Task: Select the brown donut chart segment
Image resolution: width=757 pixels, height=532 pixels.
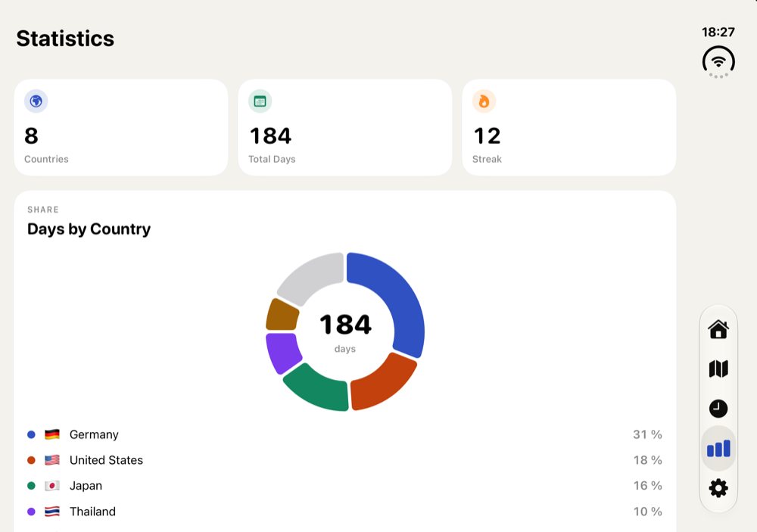Action: (282, 316)
